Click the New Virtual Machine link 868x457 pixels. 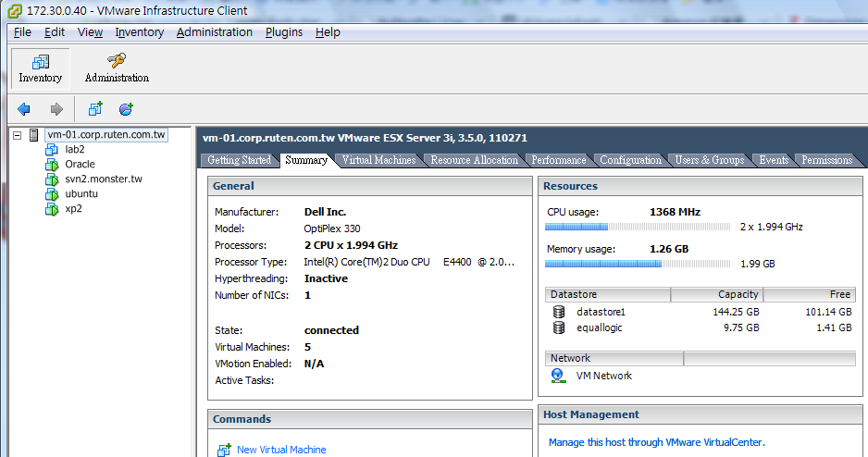click(281, 450)
